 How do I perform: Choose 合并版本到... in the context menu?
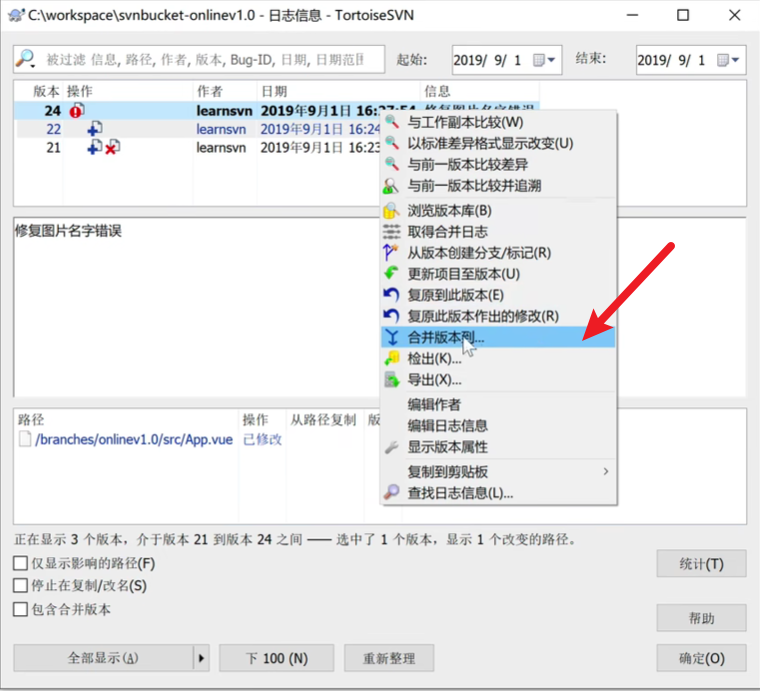[499, 337]
